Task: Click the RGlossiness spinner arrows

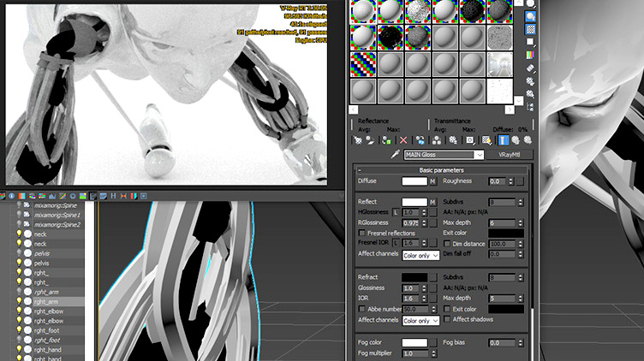Action: point(424,222)
